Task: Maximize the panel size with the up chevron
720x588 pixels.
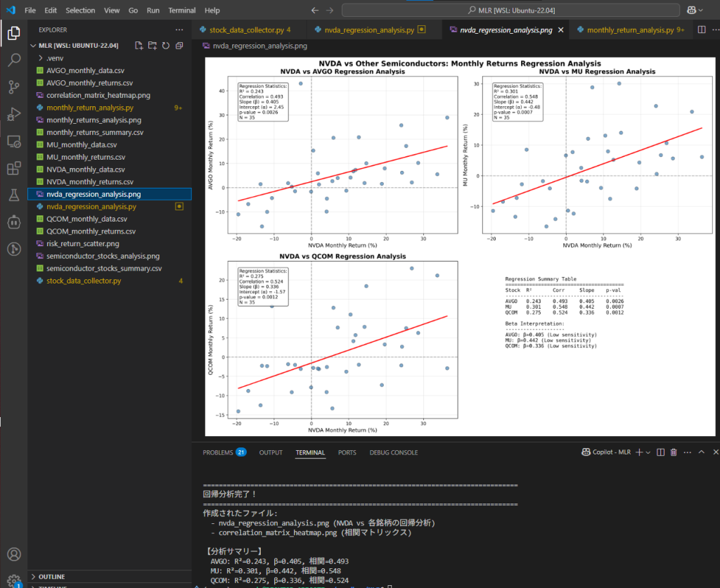Action: (x=702, y=452)
